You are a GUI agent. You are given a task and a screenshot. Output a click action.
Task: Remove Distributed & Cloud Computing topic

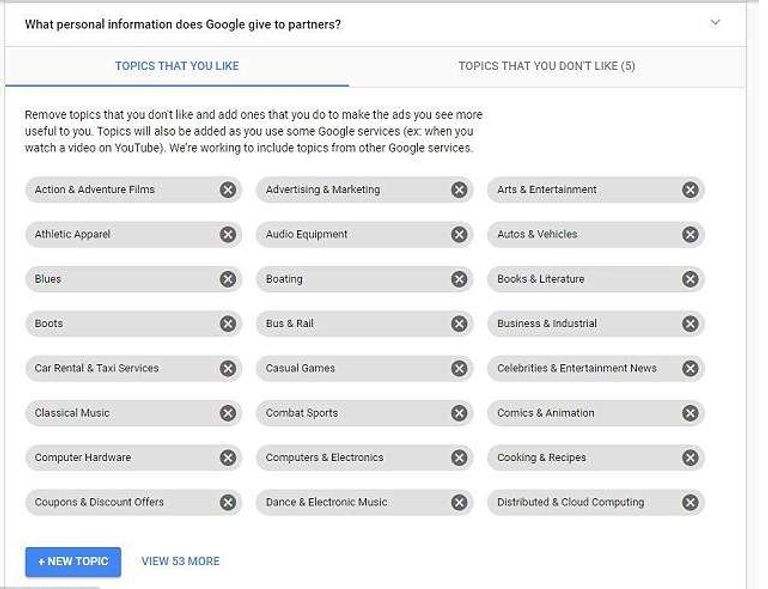point(690,503)
